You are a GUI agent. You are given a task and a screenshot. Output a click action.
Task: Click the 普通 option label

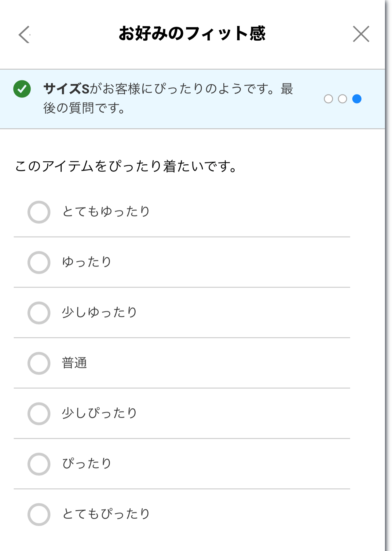tap(75, 363)
